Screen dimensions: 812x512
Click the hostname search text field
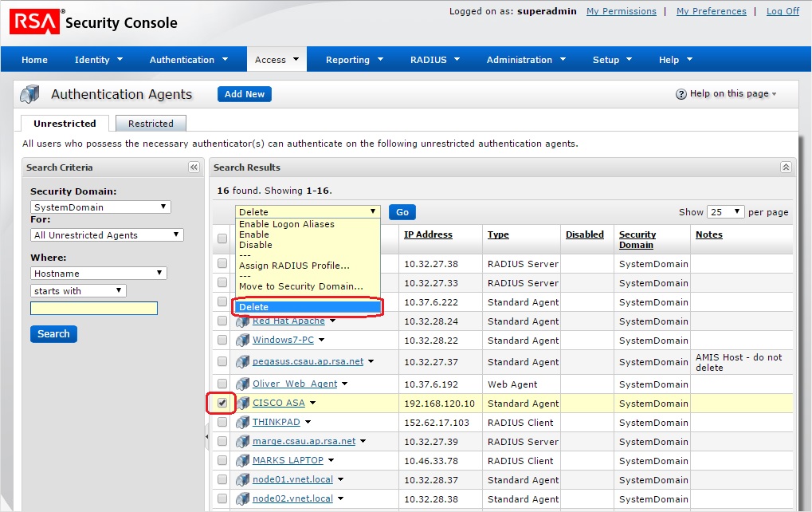tap(94, 309)
